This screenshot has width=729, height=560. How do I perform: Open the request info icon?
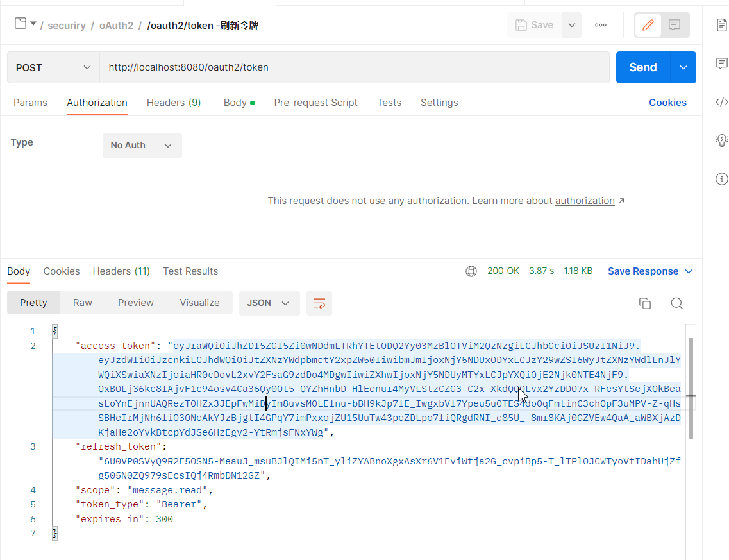[722, 178]
